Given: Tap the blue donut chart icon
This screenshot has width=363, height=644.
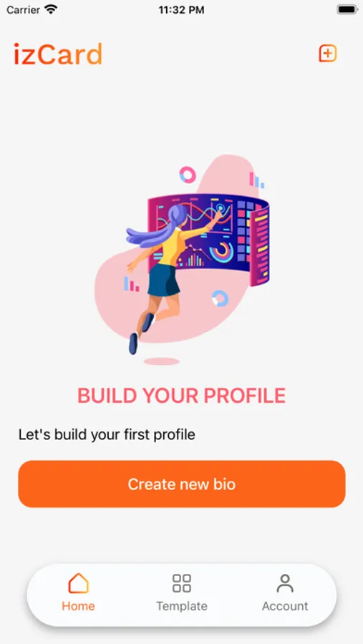Looking at the screenshot, I should pos(220,298).
